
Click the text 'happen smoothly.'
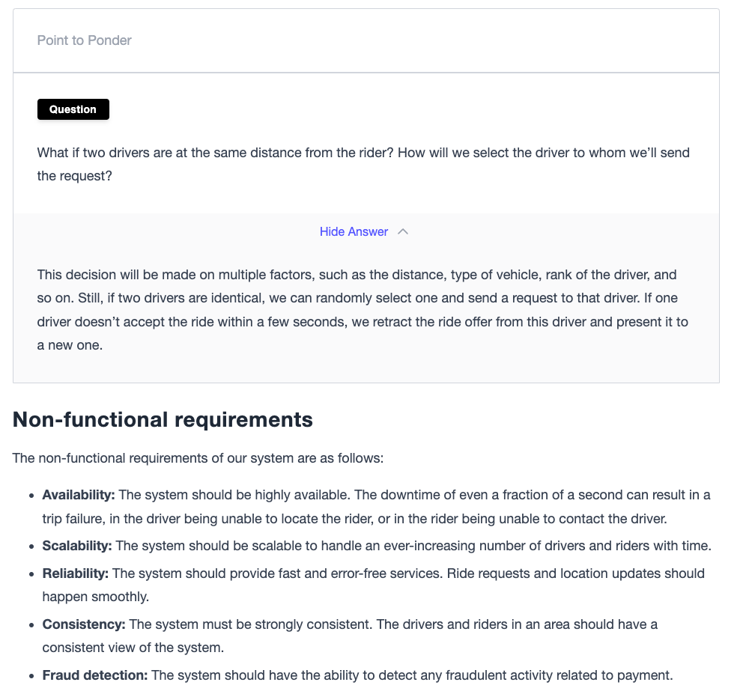[x=96, y=597]
